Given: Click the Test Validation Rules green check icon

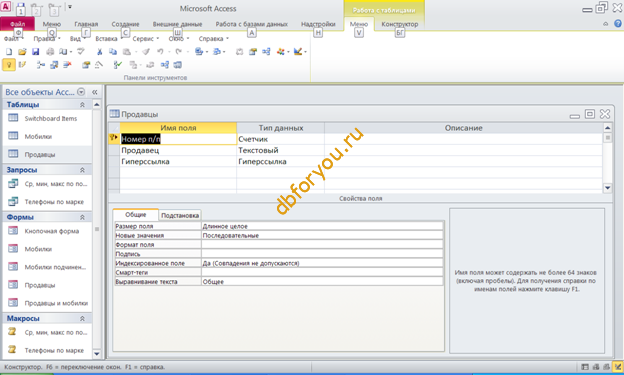Looking at the screenshot, I should (117, 64).
